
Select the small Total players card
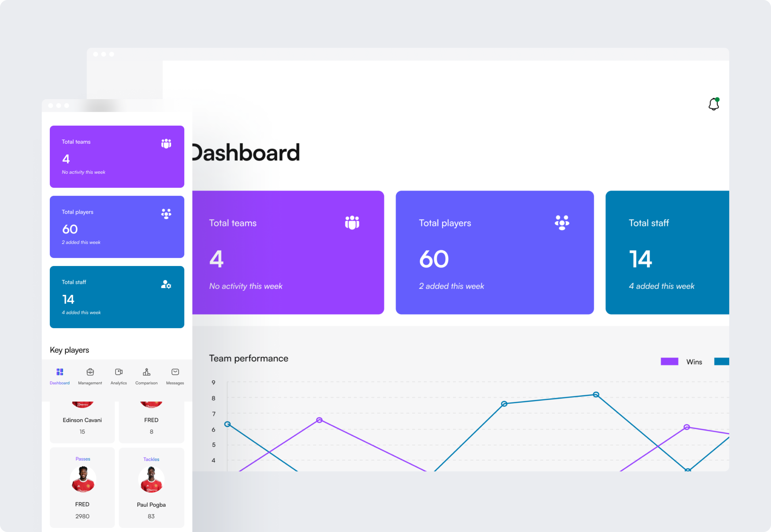[117, 227]
